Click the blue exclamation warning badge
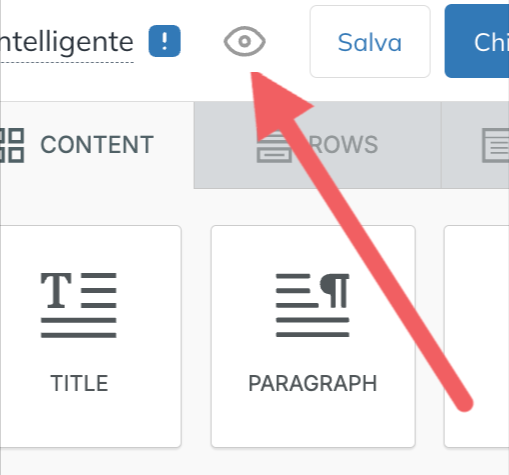The image size is (509, 475). (164, 41)
